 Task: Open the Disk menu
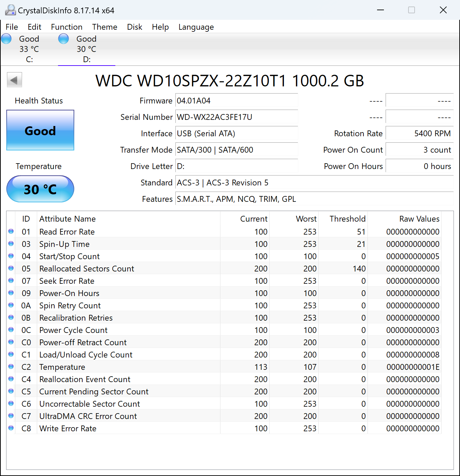pos(134,27)
